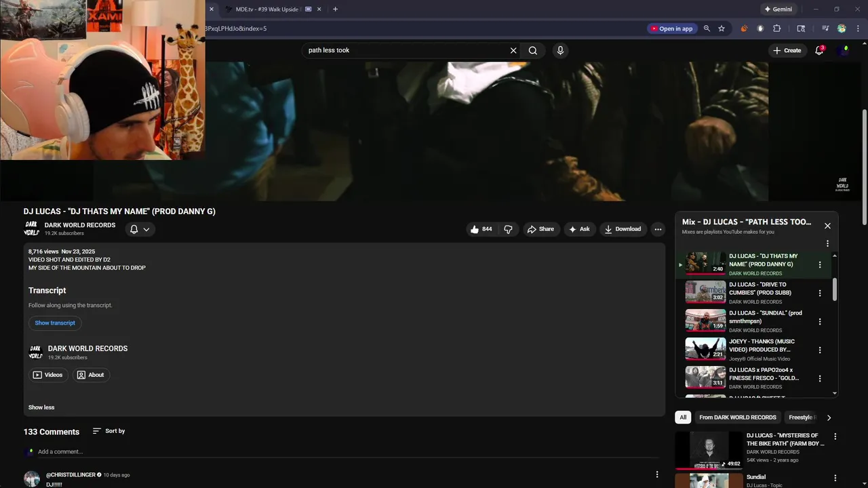Click the orange extension icon in toolbar

(744, 28)
